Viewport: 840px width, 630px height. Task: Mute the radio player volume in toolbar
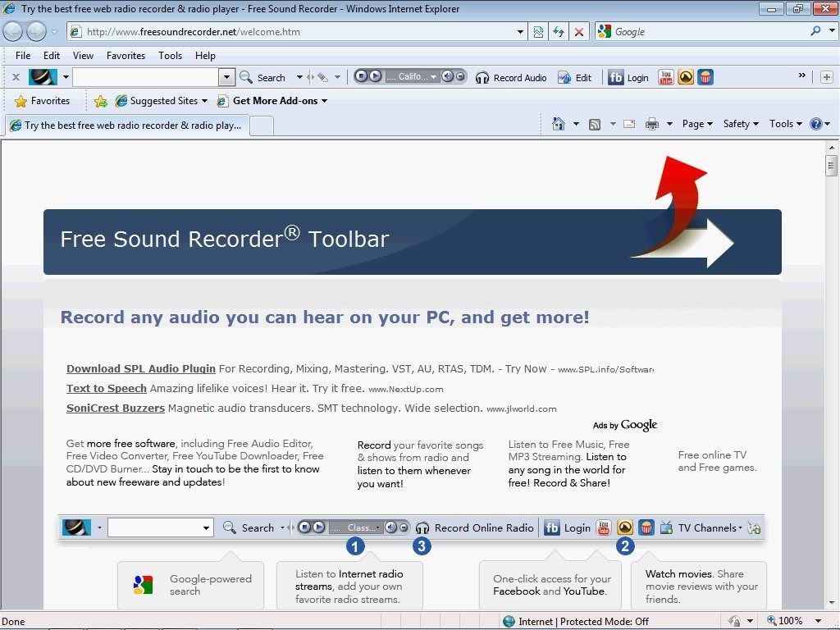(447, 76)
